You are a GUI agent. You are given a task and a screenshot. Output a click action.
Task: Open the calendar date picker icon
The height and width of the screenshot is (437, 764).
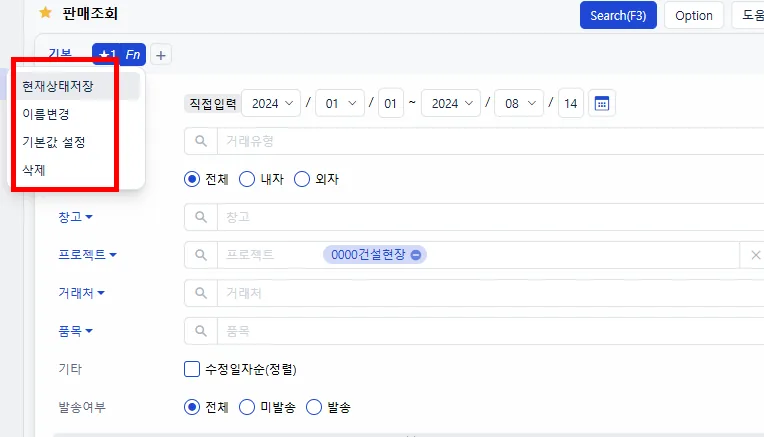[x=602, y=103]
